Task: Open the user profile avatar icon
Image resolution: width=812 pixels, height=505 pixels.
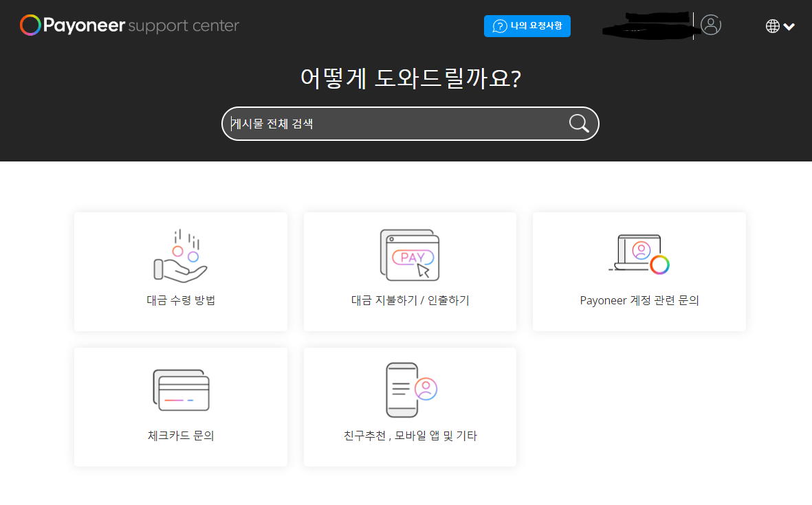Action: tap(710, 25)
